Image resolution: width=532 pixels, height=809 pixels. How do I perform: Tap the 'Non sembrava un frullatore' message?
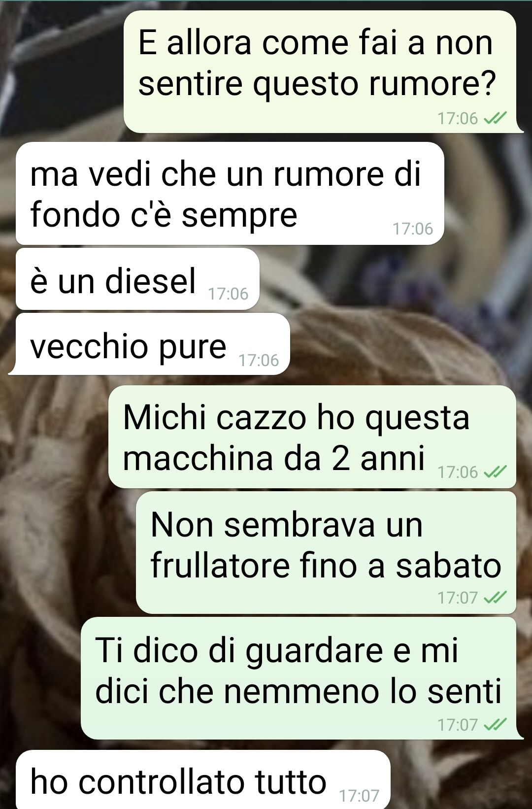(326, 552)
